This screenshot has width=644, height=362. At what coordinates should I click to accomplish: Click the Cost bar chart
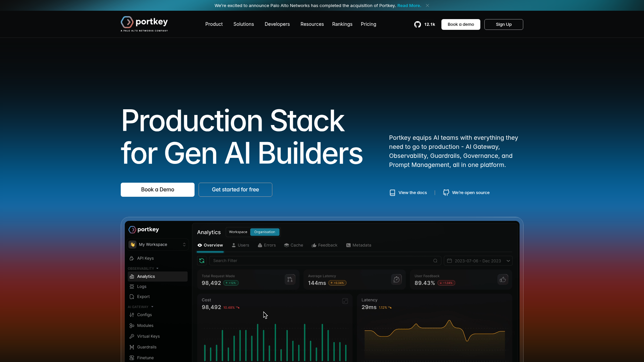click(x=275, y=342)
